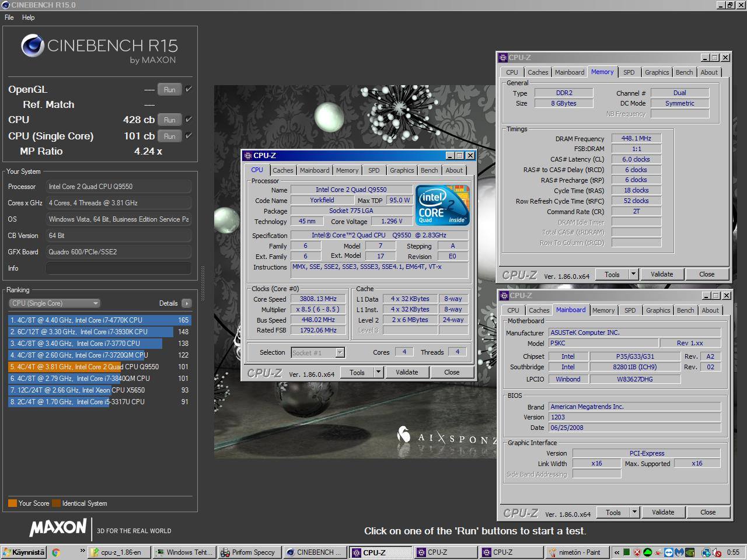Click the Xeon X5650 ranking row
747x560 pixels.
coord(100,390)
